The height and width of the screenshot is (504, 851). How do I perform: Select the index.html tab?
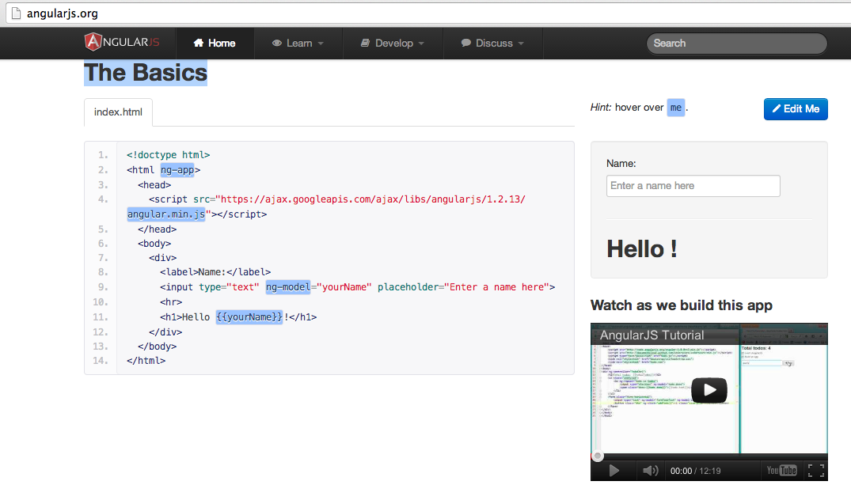click(118, 112)
